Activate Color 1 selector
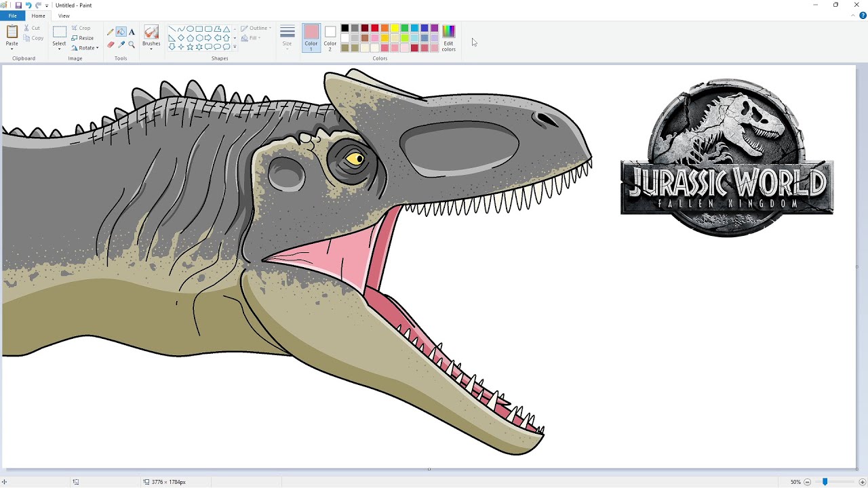The image size is (868, 488). [x=311, y=38]
